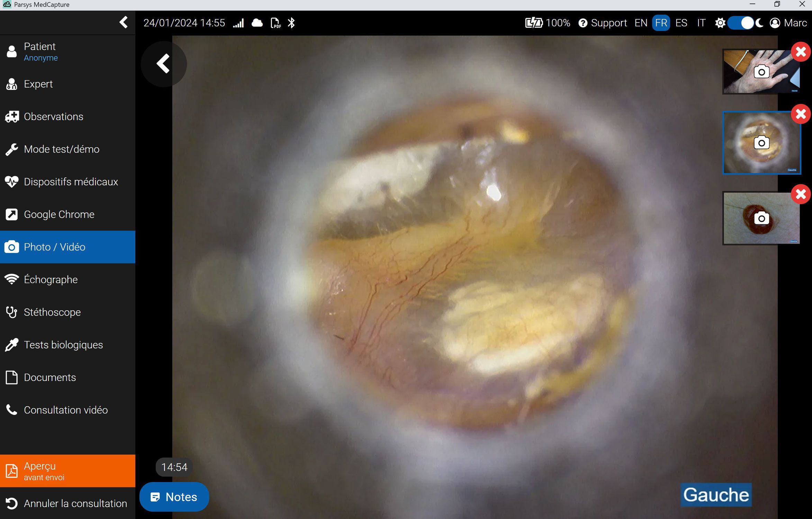Remove the ear photo with red X

click(x=800, y=114)
